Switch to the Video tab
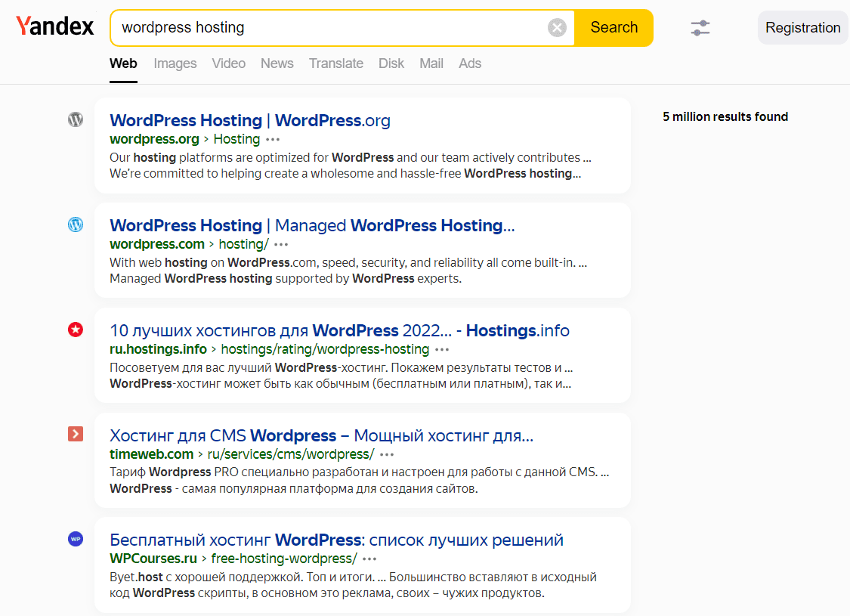Screen dimensions: 850x616 coord(229,63)
